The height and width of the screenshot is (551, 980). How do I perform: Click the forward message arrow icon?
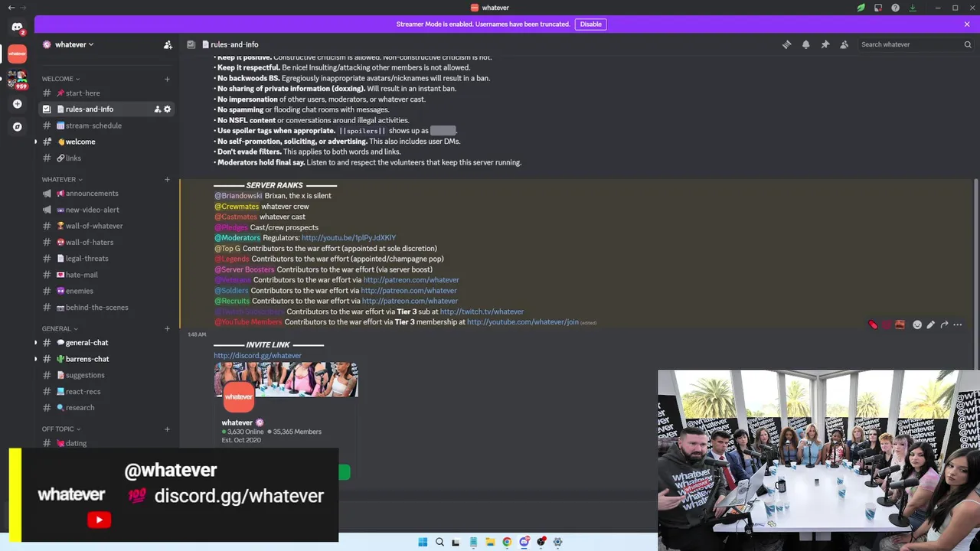pyautogui.click(x=944, y=324)
